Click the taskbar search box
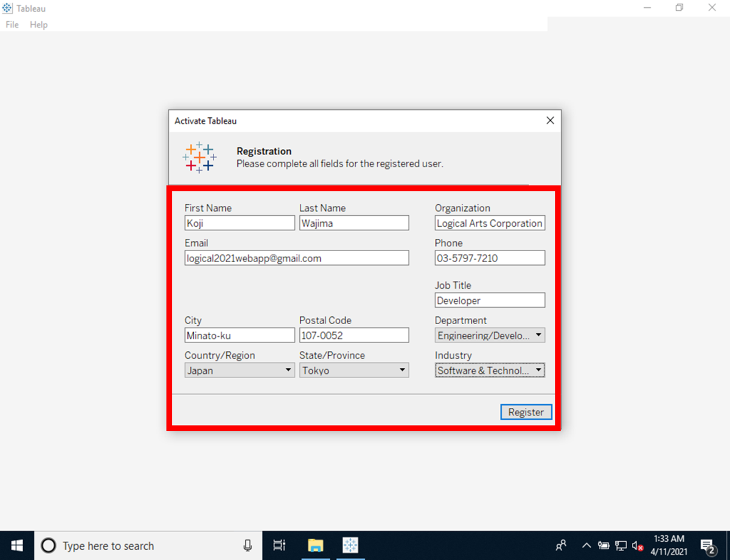 148,545
